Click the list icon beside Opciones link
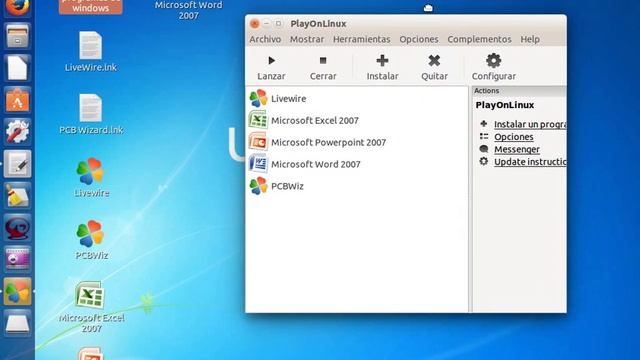640x360 pixels. pyautogui.click(x=484, y=136)
